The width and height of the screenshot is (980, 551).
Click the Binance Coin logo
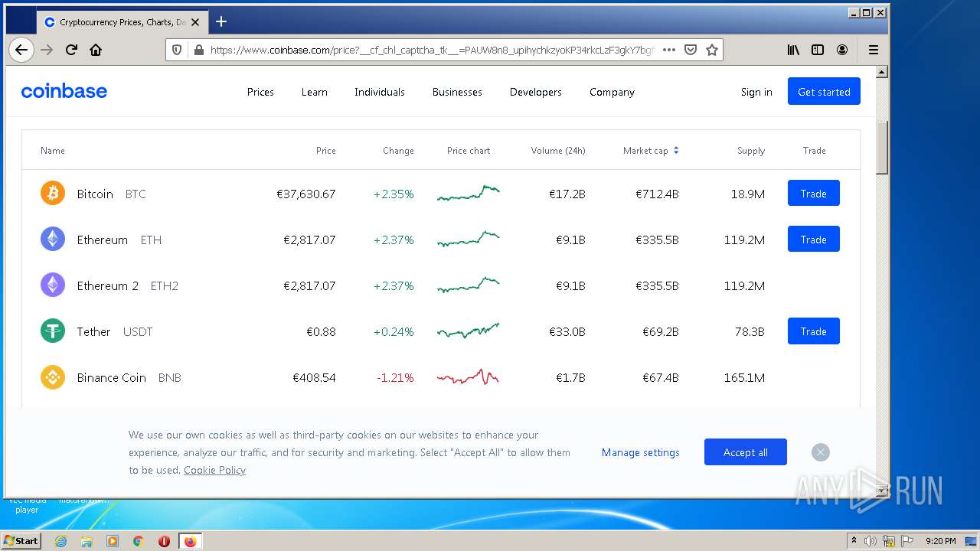[53, 377]
